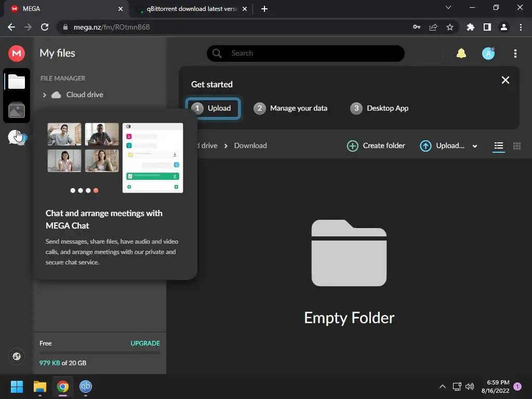Switch to grid thumbnail view
The width and height of the screenshot is (532, 399).
coord(517,146)
